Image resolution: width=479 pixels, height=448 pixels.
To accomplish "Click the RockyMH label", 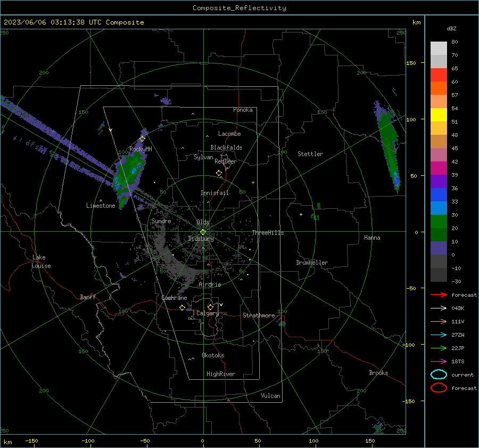I will point(141,149).
